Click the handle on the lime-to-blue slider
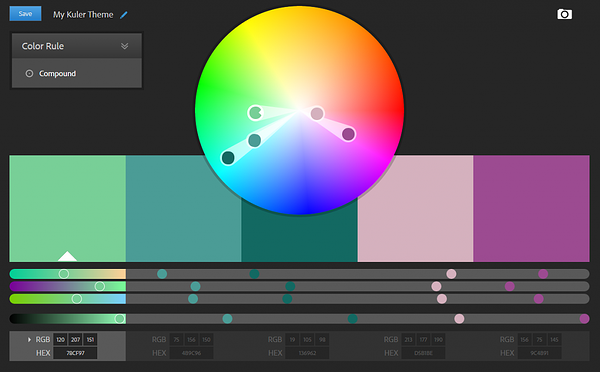Screen dimensions: 600x372 tap(77, 299)
